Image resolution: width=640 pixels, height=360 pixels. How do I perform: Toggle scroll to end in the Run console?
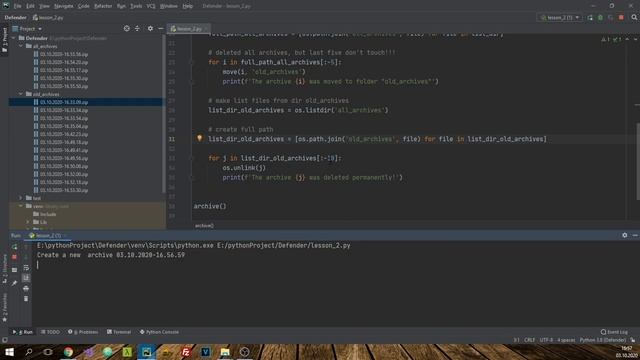[x=26, y=278]
